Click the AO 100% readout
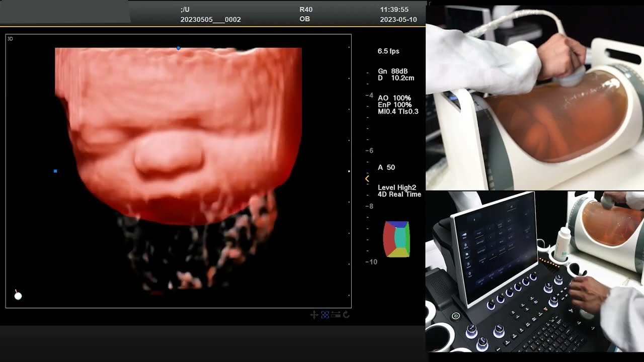This screenshot has height=362, width=644. 394,98
